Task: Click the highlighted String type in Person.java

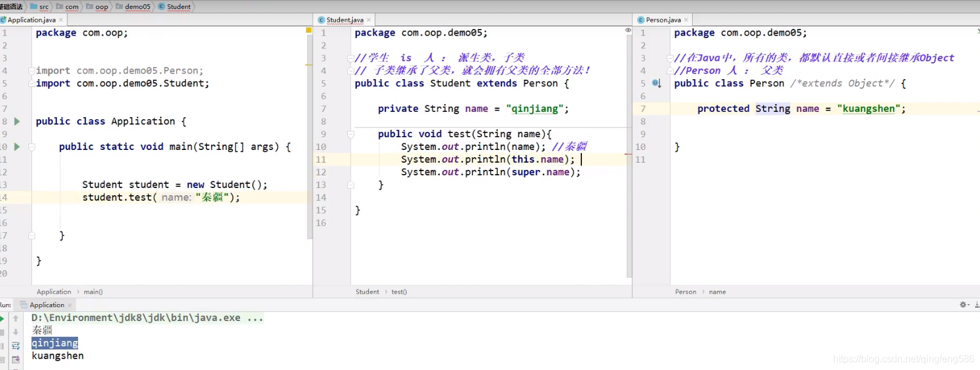Action: 773,109
